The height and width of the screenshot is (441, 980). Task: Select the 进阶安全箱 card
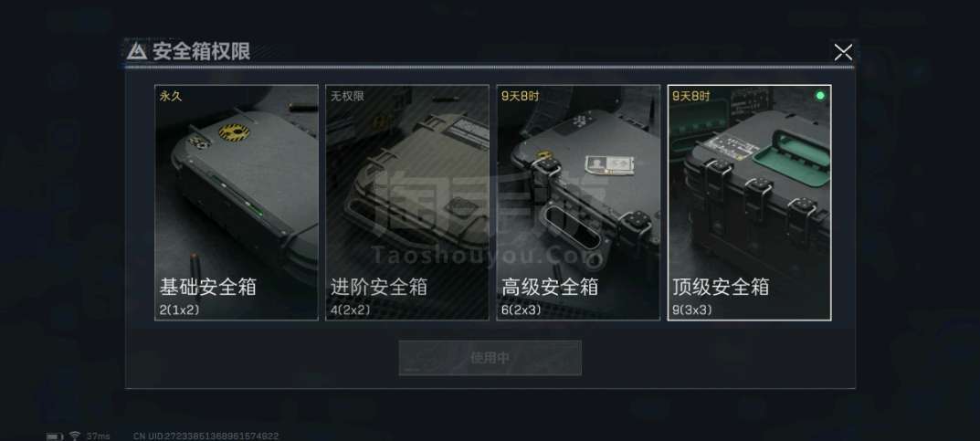[406, 203]
